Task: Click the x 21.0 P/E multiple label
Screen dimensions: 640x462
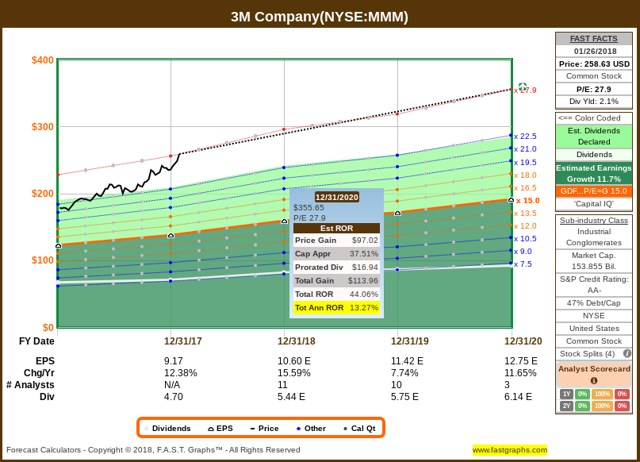Action: point(525,149)
